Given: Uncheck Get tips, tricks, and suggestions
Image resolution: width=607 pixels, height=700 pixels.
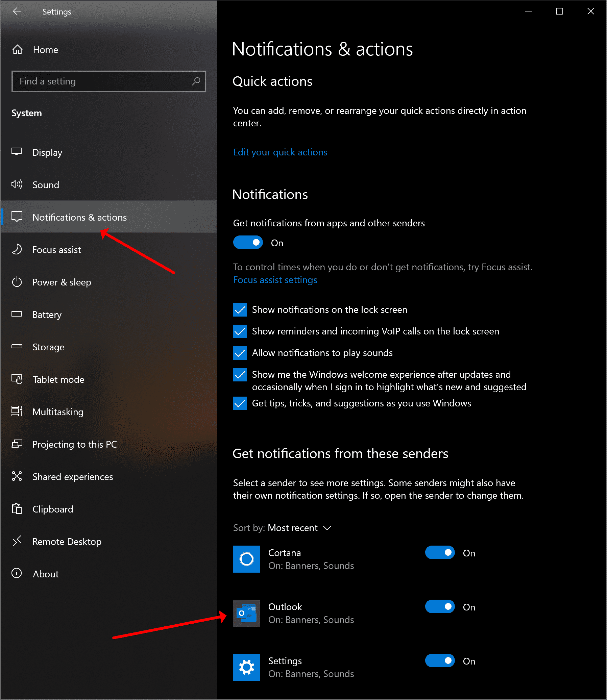Looking at the screenshot, I should point(240,403).
